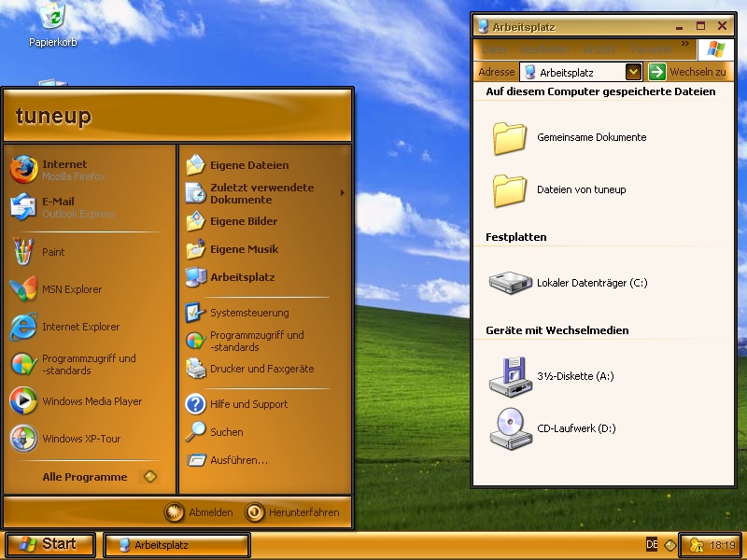This screenshot has height=560, width=747.
Task: Close the Arbeitsplatz window
Action: click(x=722, y=26)
